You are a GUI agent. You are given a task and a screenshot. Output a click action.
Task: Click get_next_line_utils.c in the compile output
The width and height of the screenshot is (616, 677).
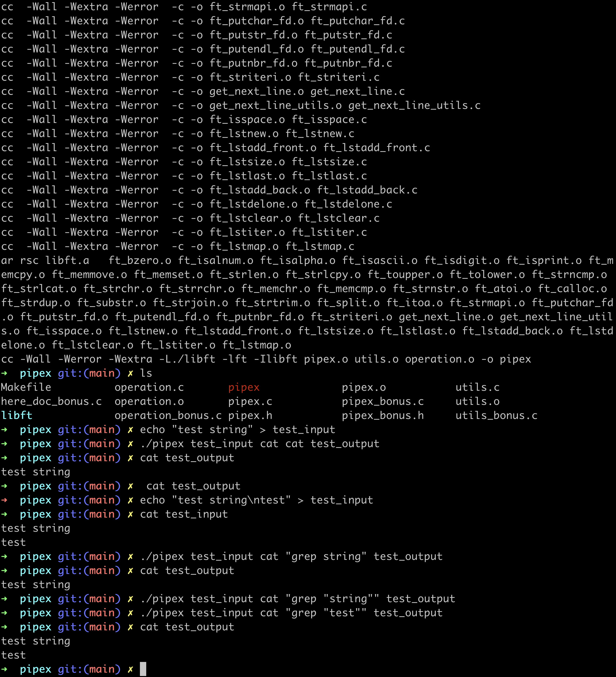[414, 105]
